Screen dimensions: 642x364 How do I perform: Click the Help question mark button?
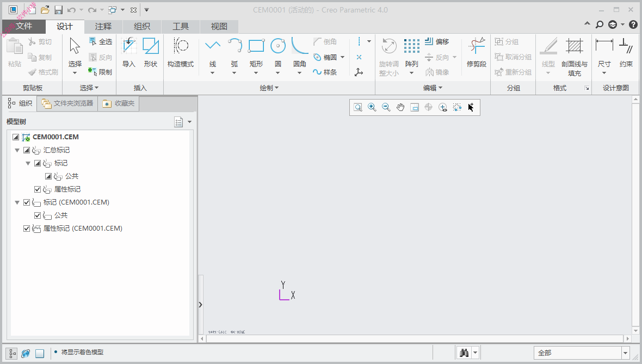pyautogui.click(x=633, y=24)
